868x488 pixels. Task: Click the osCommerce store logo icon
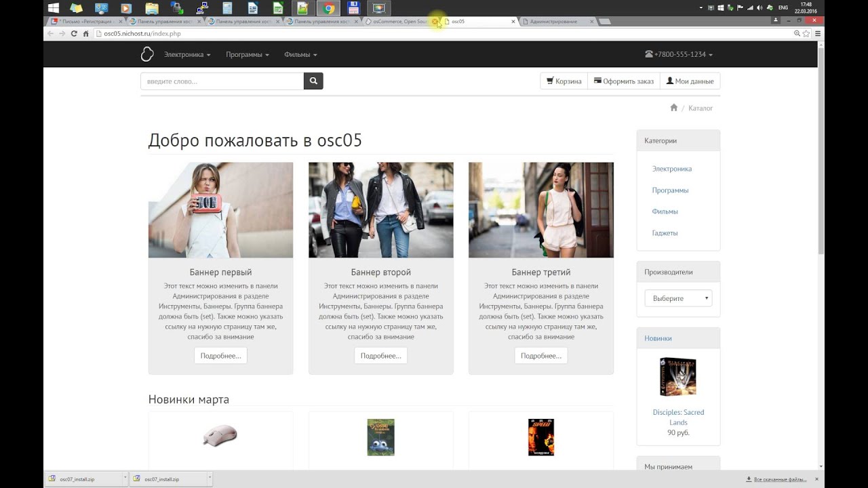146,54
